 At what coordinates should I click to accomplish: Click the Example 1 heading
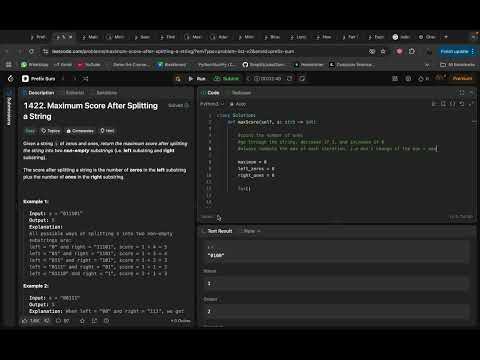pos(36,202)
